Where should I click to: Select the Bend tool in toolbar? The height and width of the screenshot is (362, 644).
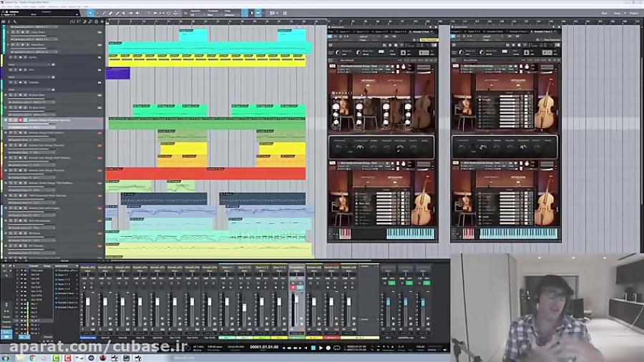131,13
